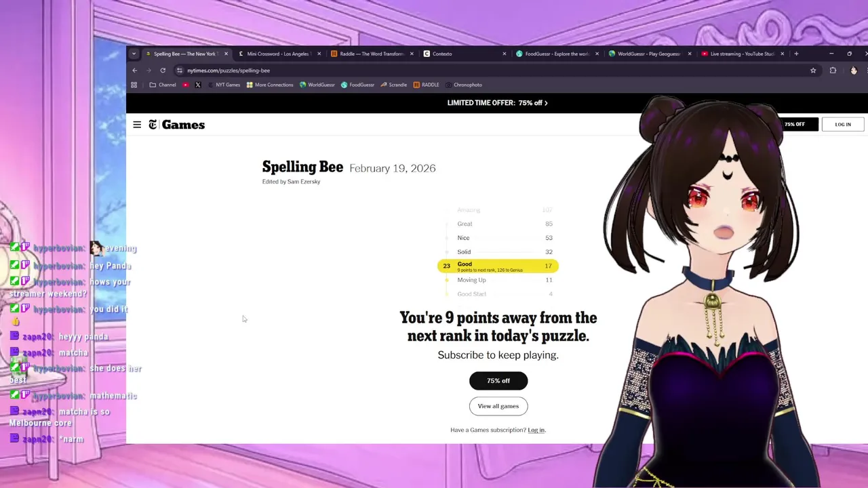Click 'matcha is so Melbourne core' chat message

coord(60,418)
